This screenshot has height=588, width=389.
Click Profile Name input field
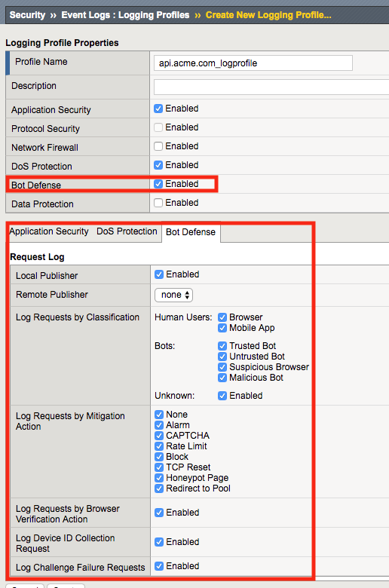coord(253,63)
